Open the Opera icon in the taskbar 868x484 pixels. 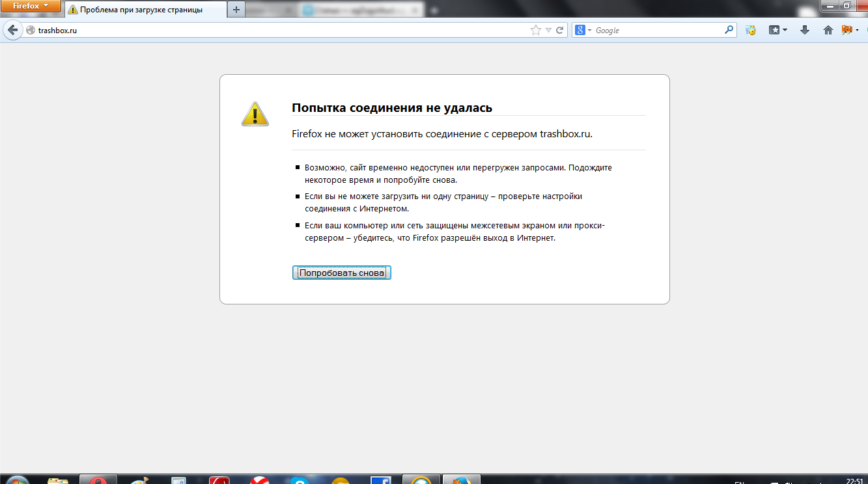coord(98,480)
